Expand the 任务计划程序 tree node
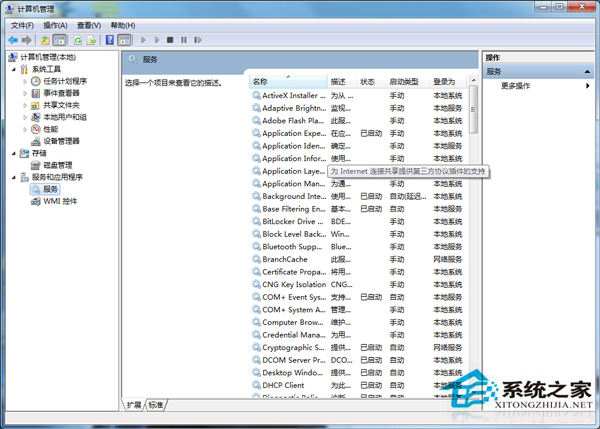Image resolution: width=600 pixels, height=429 pixels. coord(25,81)
